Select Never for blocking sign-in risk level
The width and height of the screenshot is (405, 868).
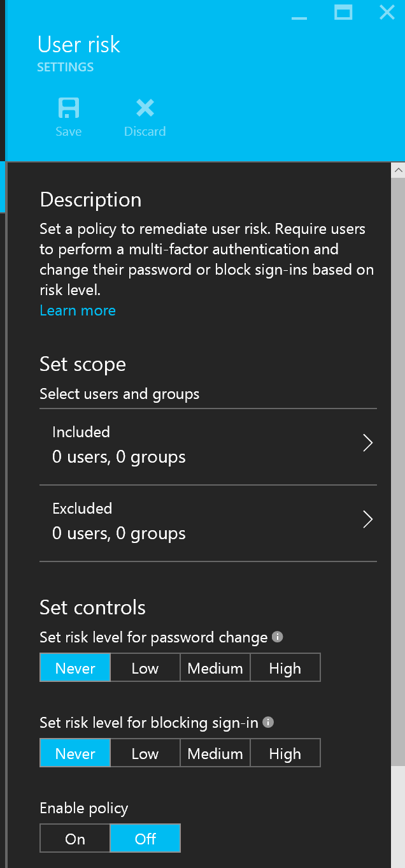coord(75,754)
